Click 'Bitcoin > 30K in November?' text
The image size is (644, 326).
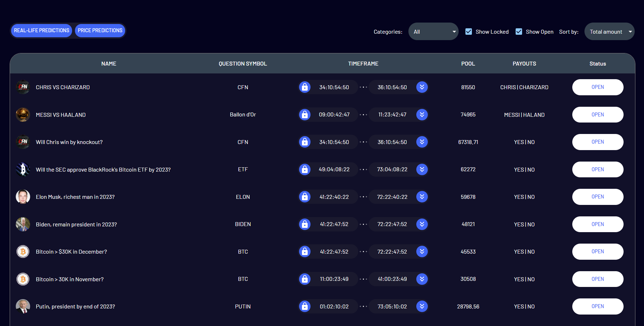point(70,279)
